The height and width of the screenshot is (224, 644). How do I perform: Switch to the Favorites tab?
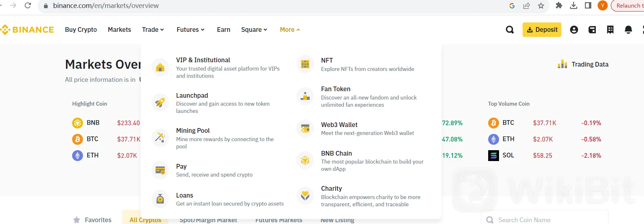[x=92, y=220]
